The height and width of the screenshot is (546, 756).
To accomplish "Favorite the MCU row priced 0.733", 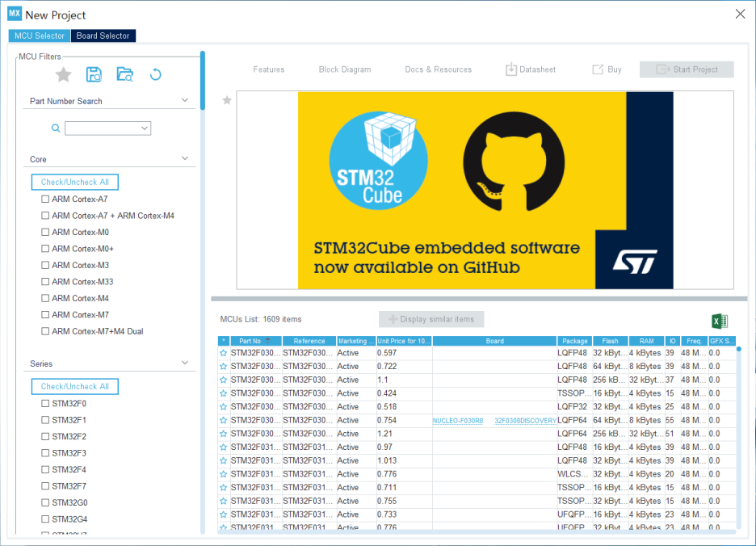I will click(223, 514).
